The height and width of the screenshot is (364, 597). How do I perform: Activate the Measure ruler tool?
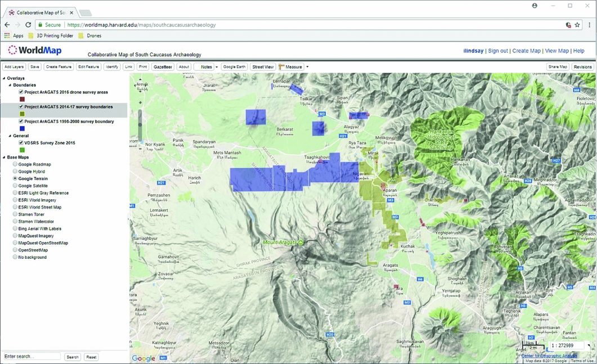(x=291, y=67)
